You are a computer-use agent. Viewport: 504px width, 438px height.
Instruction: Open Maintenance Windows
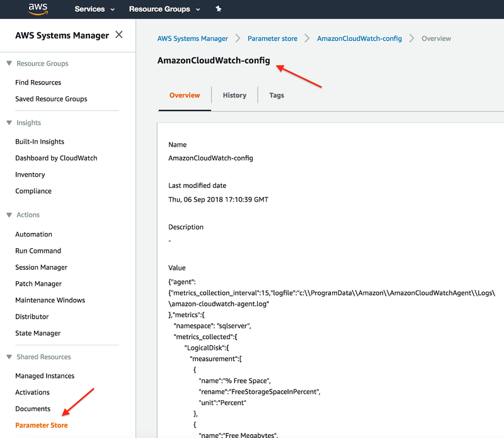50,300
